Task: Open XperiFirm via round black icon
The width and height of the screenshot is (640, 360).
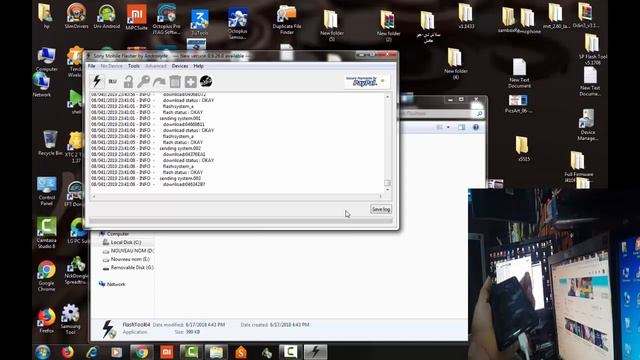Action: 206,82
